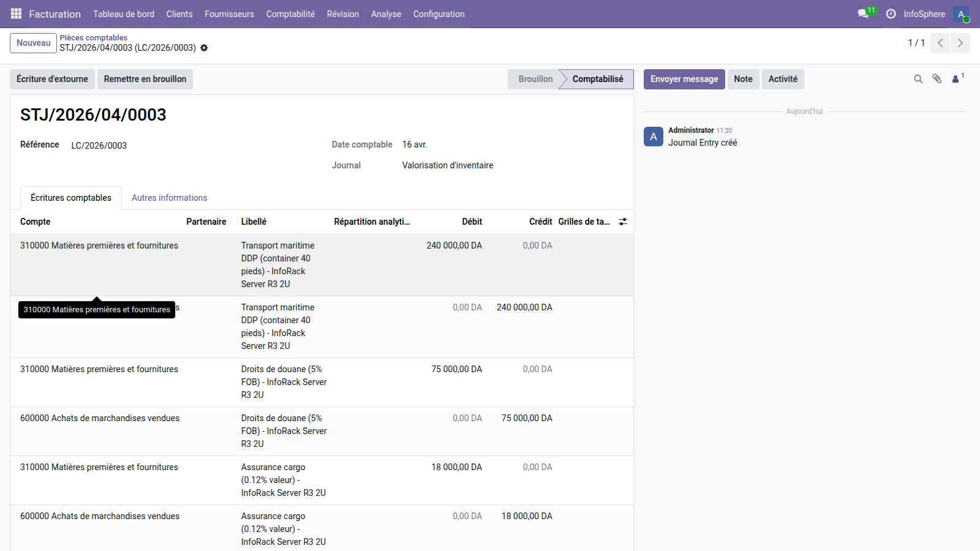Viewport: 980px width, 551px height.
Task: Show followers via the person icon
Action: point(956,79)
